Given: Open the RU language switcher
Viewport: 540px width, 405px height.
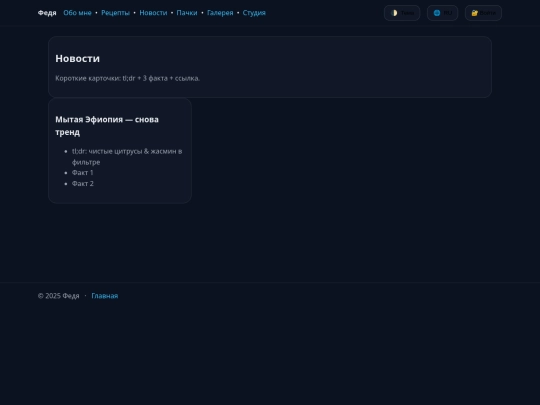Looking at the screenshot, I should coord(443,13).
